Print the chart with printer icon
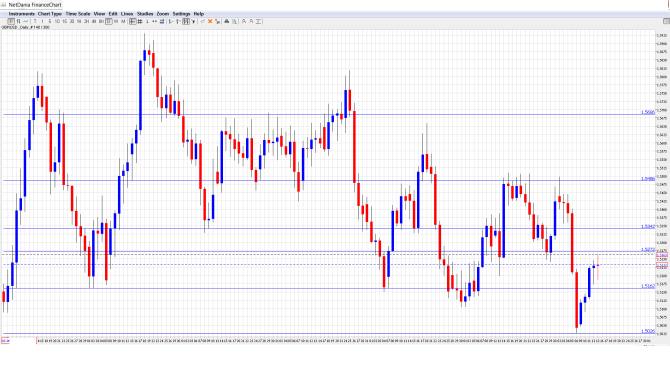 tap(227, 21)
